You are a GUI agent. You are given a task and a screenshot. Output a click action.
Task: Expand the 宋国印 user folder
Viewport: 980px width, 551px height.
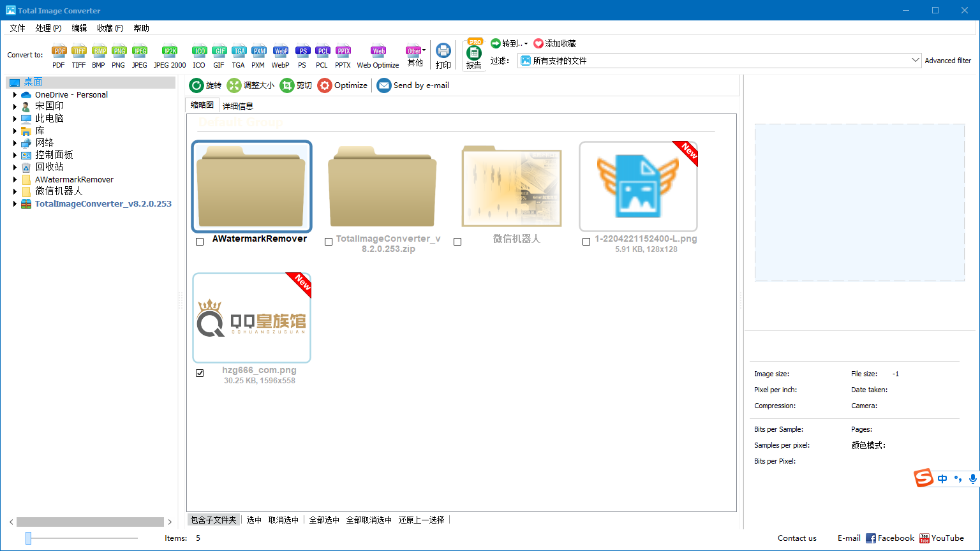coord(15,107)
